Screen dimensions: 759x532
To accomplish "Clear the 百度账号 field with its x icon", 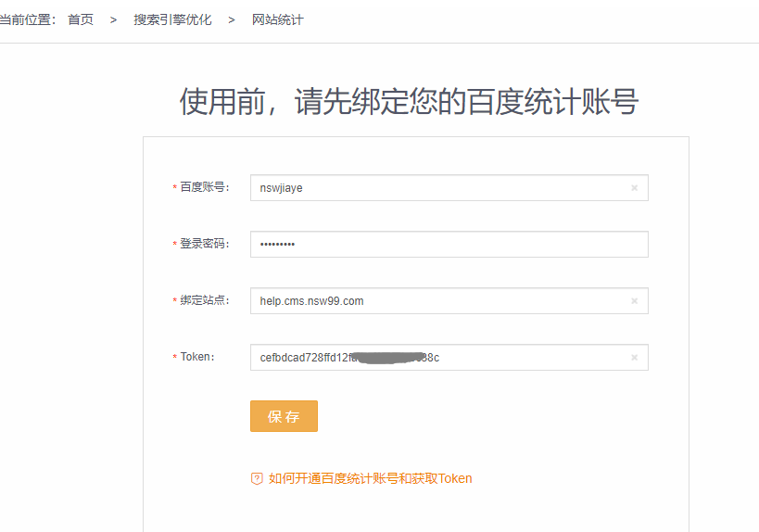I will [x=634, y=188].
